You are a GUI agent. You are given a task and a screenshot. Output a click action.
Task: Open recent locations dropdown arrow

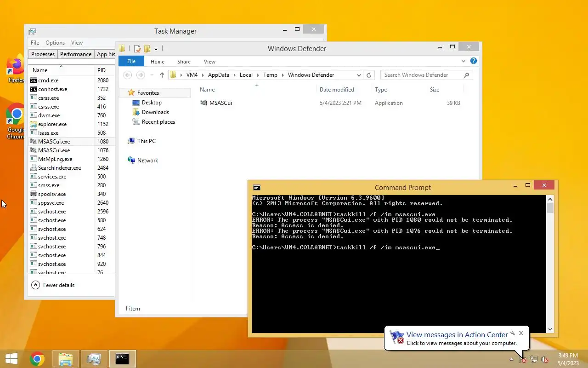(152, 75)
